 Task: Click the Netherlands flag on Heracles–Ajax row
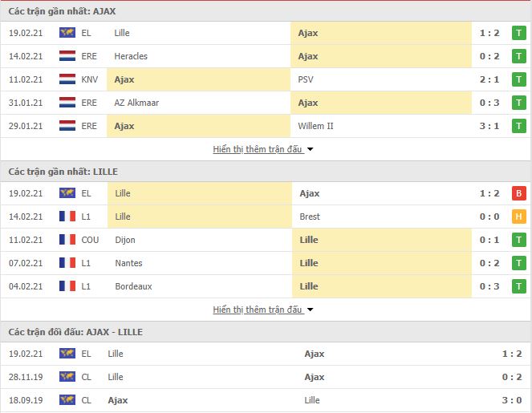(x=67, y=56)
